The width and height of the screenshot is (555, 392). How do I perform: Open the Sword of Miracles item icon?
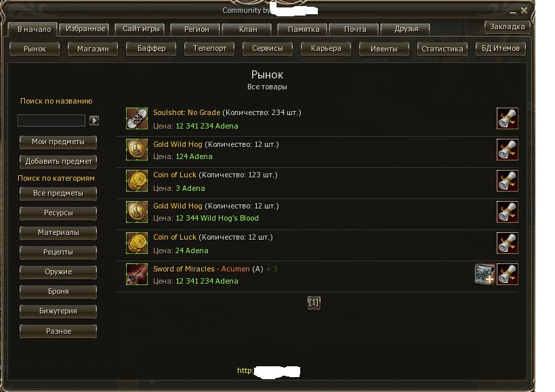pyautogui.click(x=137, y=274)
